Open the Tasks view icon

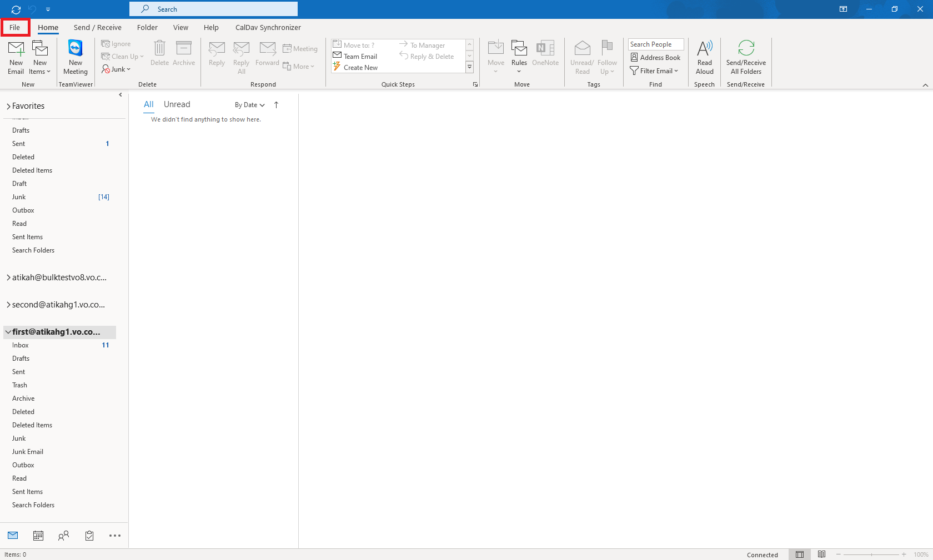coord(89,536)
